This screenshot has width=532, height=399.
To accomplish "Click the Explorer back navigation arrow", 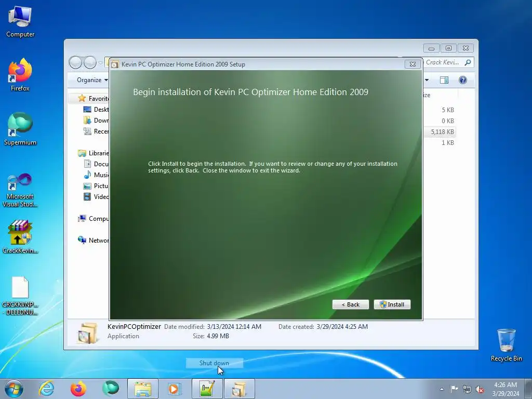I will 75,62.
